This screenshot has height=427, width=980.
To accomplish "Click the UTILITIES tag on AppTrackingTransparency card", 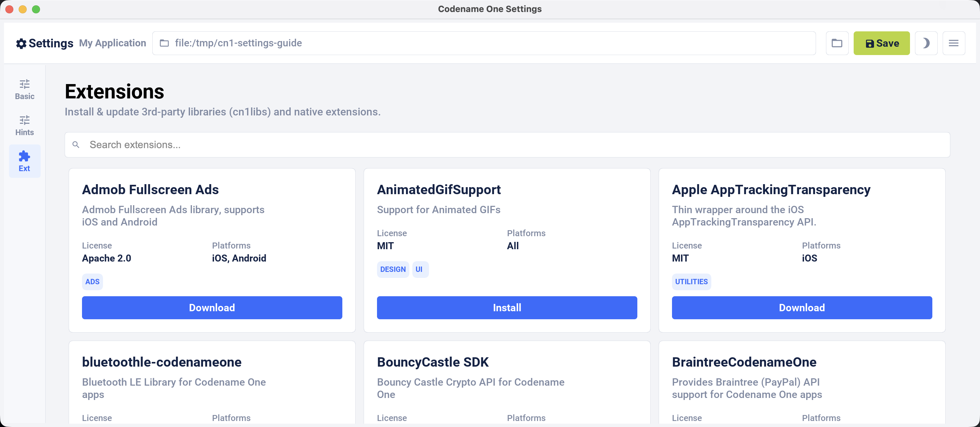I will pyautogui.click(x=691, y=282).
